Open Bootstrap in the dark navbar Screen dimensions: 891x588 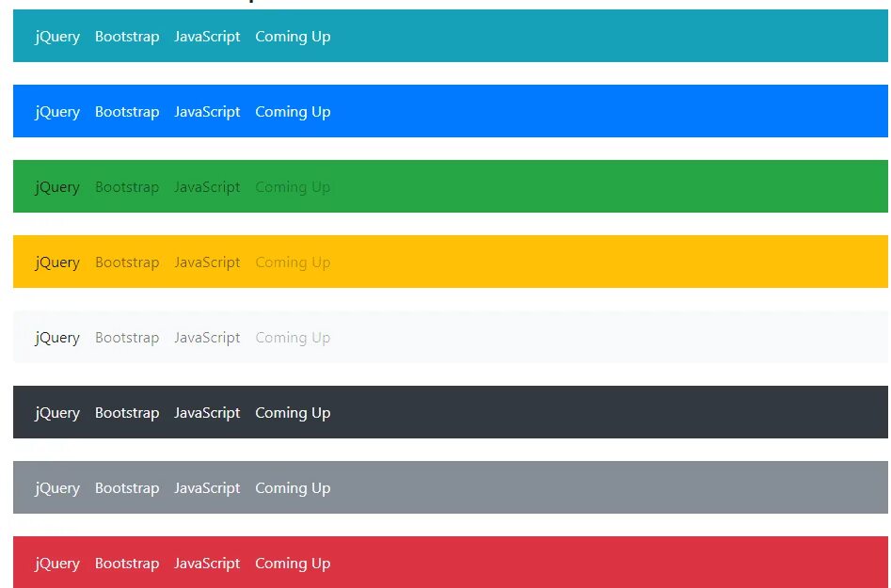click(x=127, y=413)
